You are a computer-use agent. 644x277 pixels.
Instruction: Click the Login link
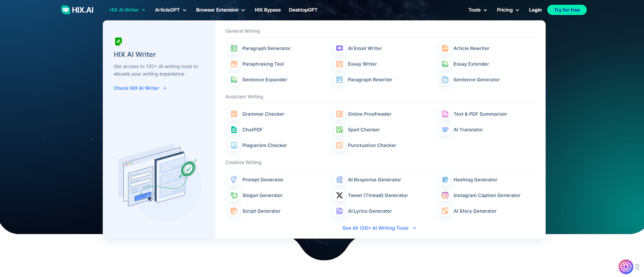(535, 10)
